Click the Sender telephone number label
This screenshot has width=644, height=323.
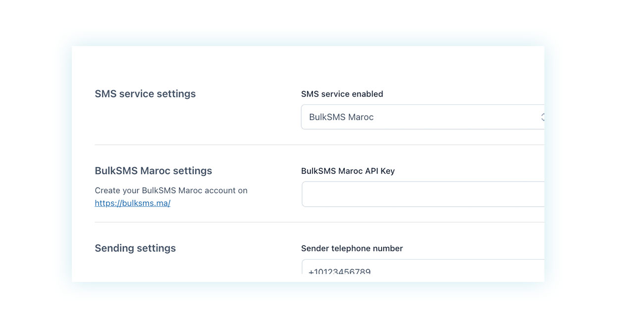(x=352, y=248)
